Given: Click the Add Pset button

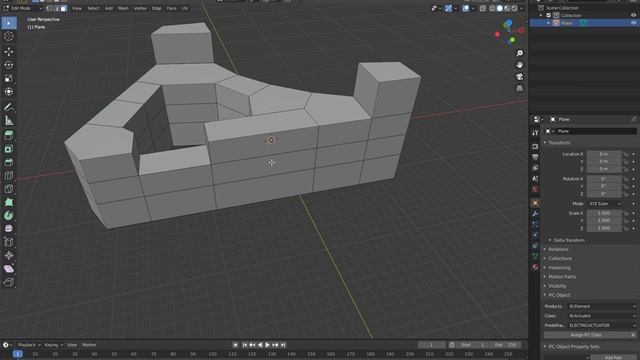Looking at the screenshot, I should (613, 358).
